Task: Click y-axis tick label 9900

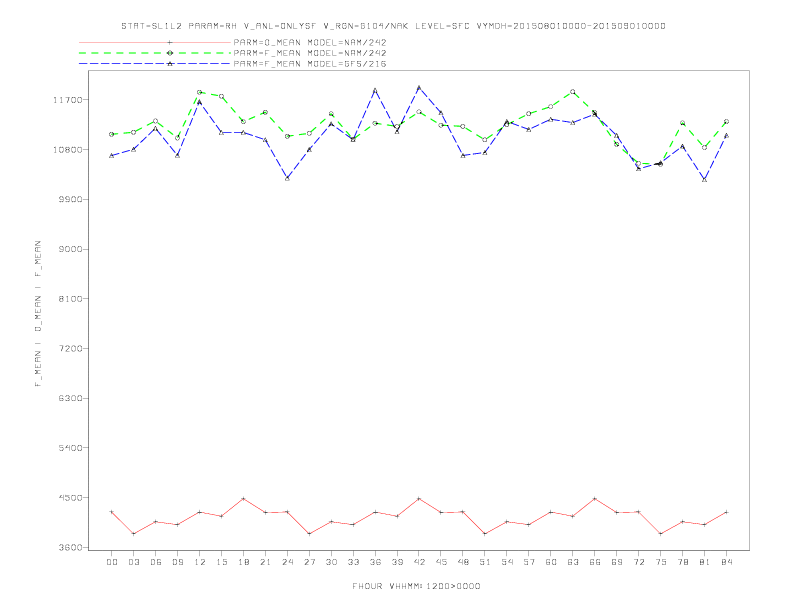Action: (x=70, y=199)
